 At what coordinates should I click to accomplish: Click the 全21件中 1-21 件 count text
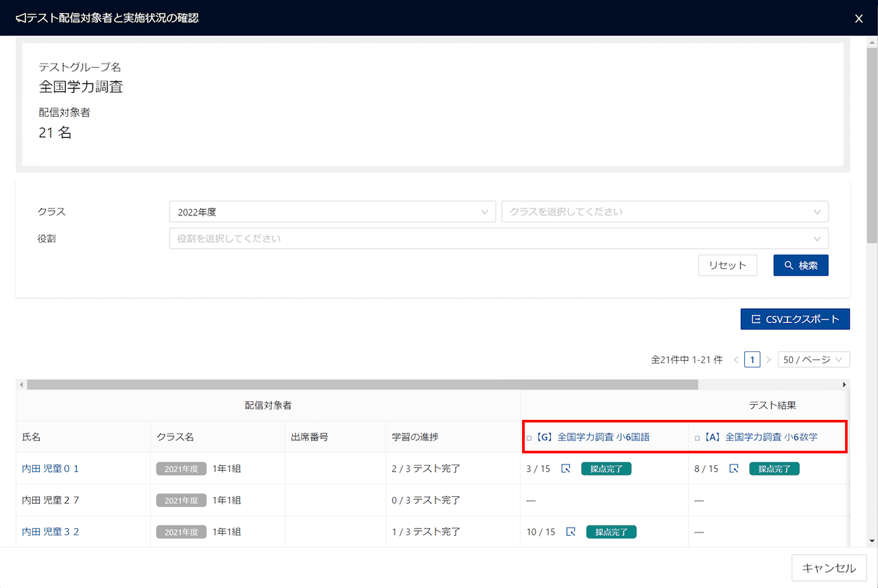click(687, 360)
